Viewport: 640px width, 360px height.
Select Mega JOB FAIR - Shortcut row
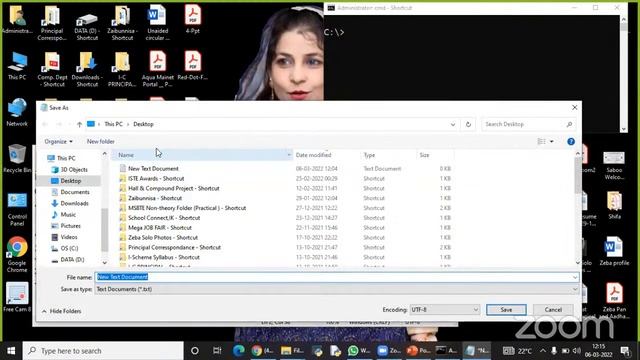coord(286,228)
